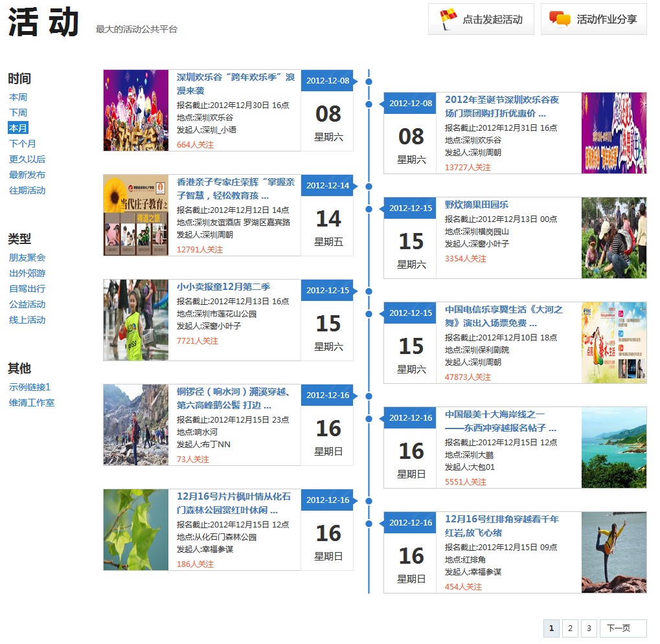Filter by 本周 time
The image size is (660, 644).
[x=18, y=97]
